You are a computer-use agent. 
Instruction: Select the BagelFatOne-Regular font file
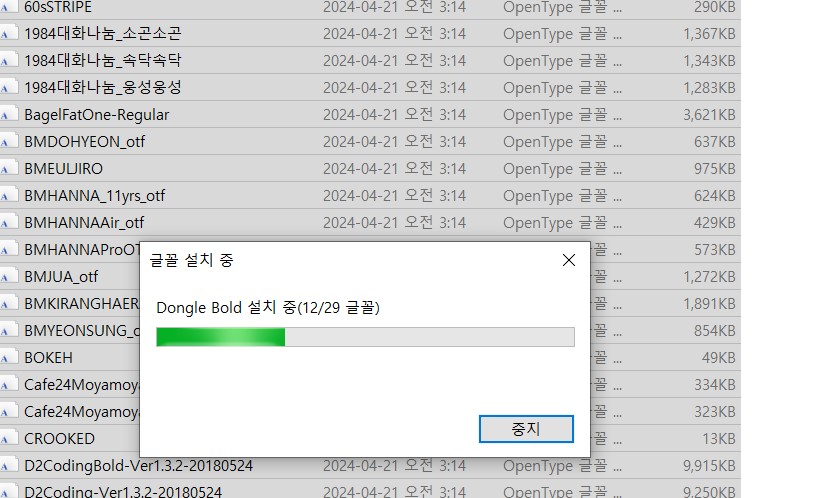pyautogui.click(x=97, y=115)
